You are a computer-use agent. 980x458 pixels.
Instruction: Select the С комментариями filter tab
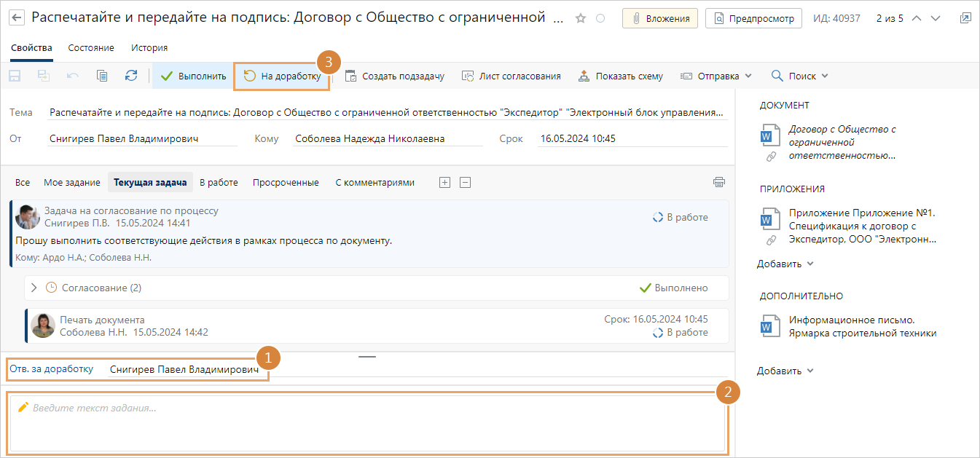pos(375,183)
